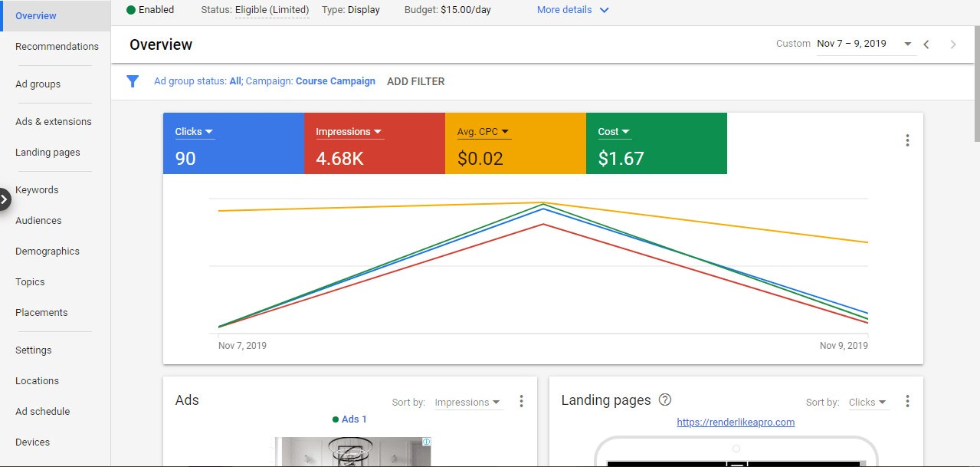Open the Clicks metric dropdown
Viewport: 980px width, 467px height.
coord(195,132)
